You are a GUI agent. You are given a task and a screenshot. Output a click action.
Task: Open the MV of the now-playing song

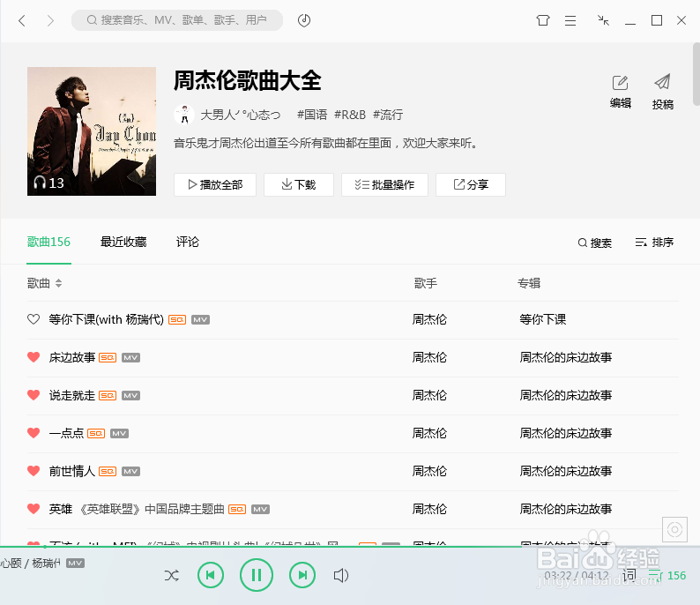click(75, 563)
